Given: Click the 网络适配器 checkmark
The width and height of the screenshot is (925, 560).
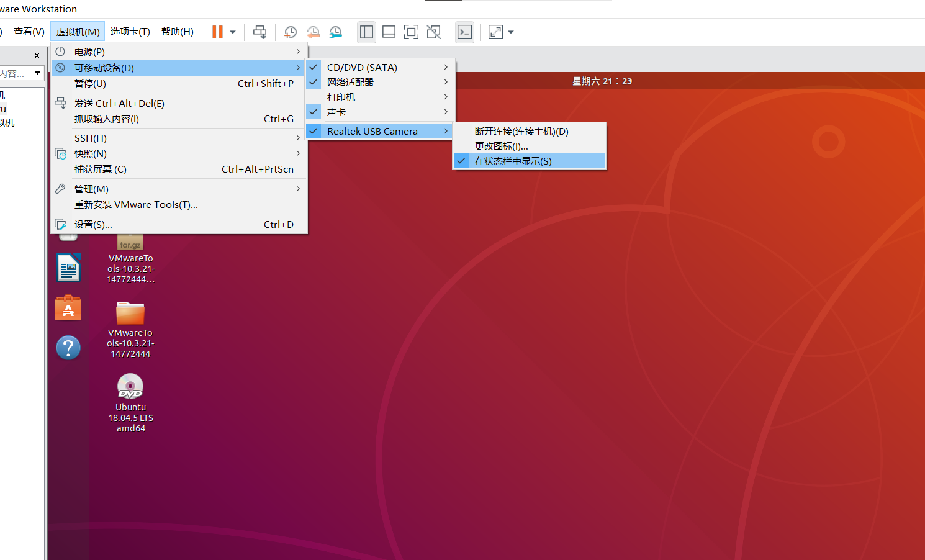Looking at the screenshot, I should coord(314,82).
